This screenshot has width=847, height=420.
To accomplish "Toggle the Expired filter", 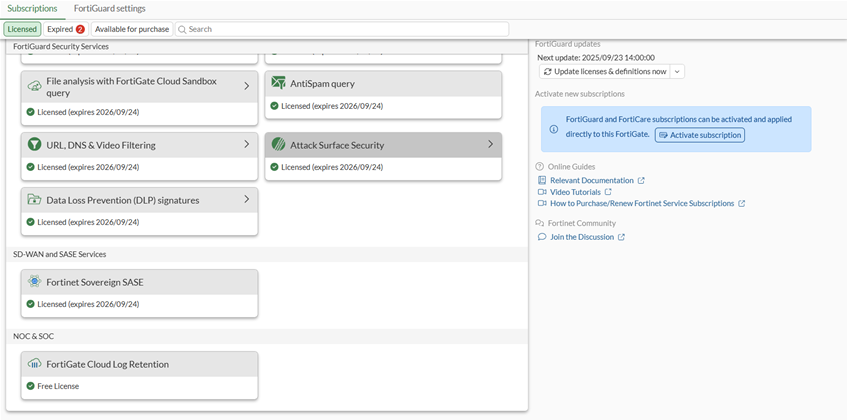I will (x=65, y=29).
